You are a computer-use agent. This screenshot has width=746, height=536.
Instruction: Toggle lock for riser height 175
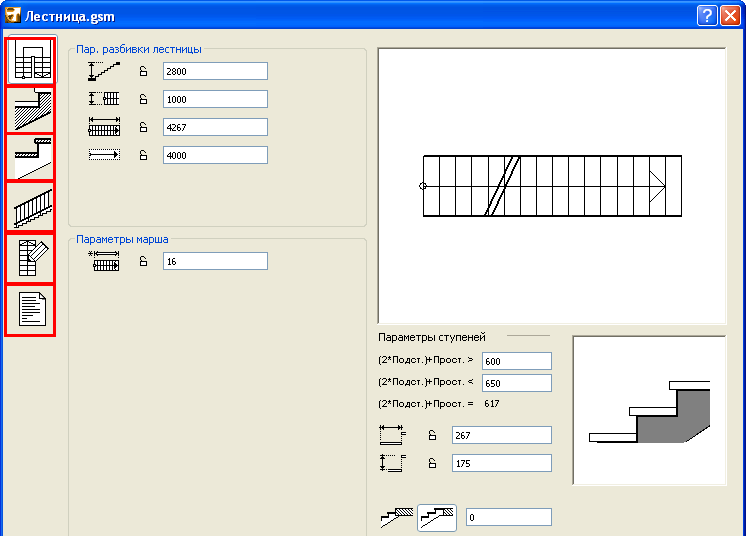point(432,463)
